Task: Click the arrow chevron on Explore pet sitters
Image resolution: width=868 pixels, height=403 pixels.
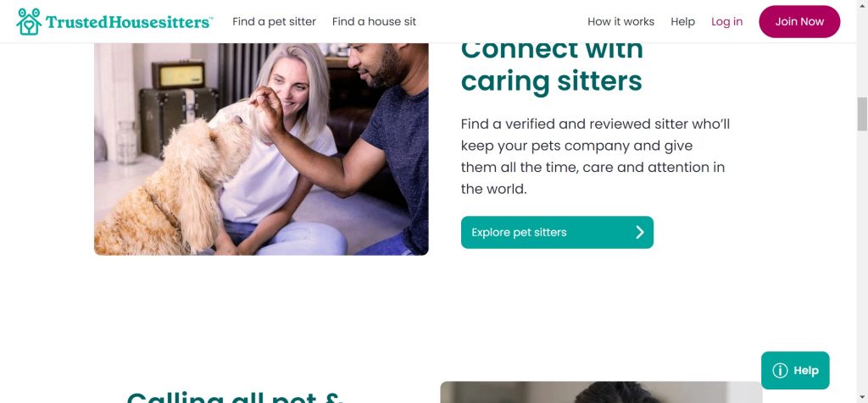Action: [640, 232]
